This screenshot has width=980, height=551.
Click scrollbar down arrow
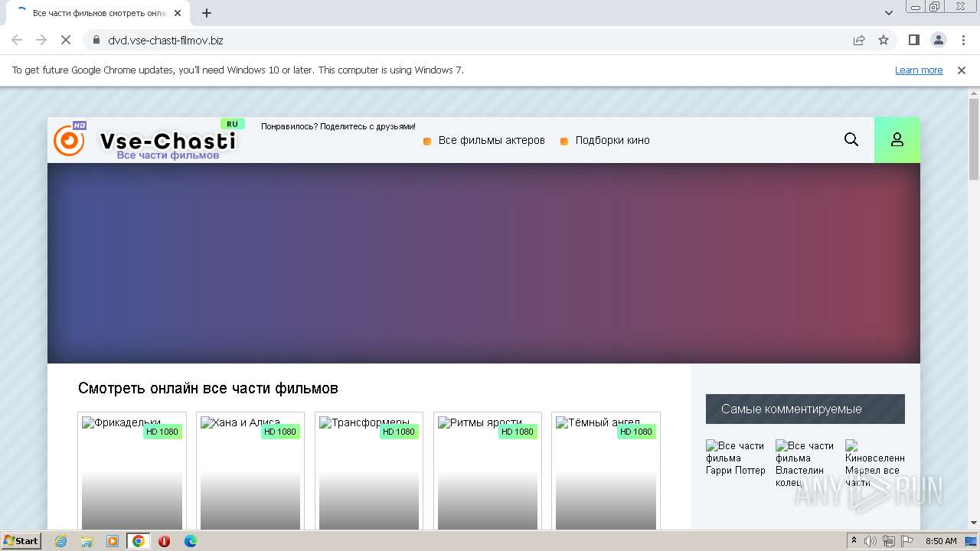(x=974, y=523)
